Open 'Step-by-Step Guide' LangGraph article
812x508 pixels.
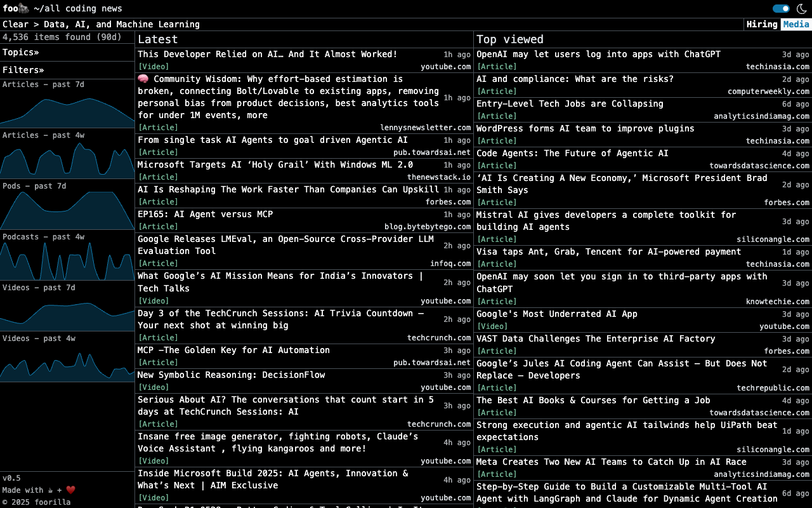tap(627, 493)
